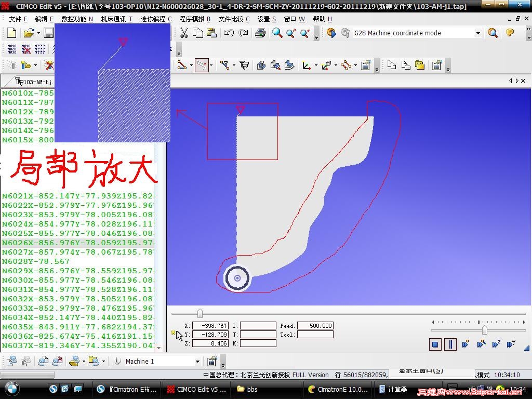The height and width of the screenshot is (399, 532).
Task: Click the Tool value field
Action: tap(315, 335)
